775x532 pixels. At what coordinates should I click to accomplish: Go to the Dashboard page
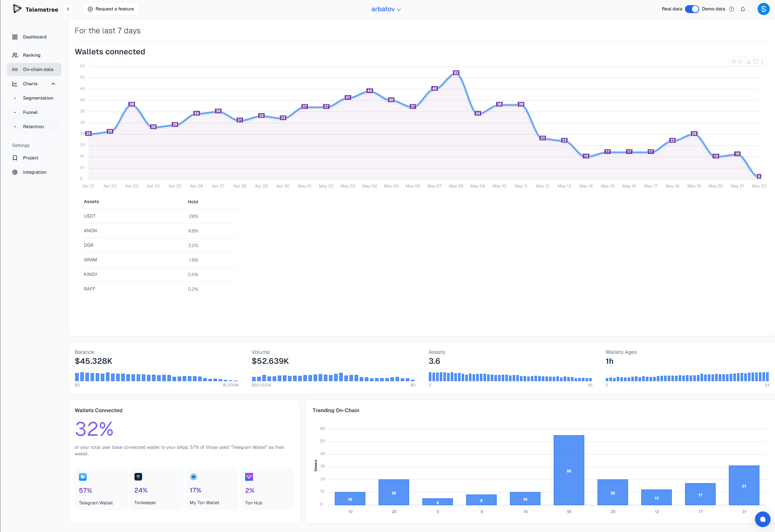click(34, 37)
